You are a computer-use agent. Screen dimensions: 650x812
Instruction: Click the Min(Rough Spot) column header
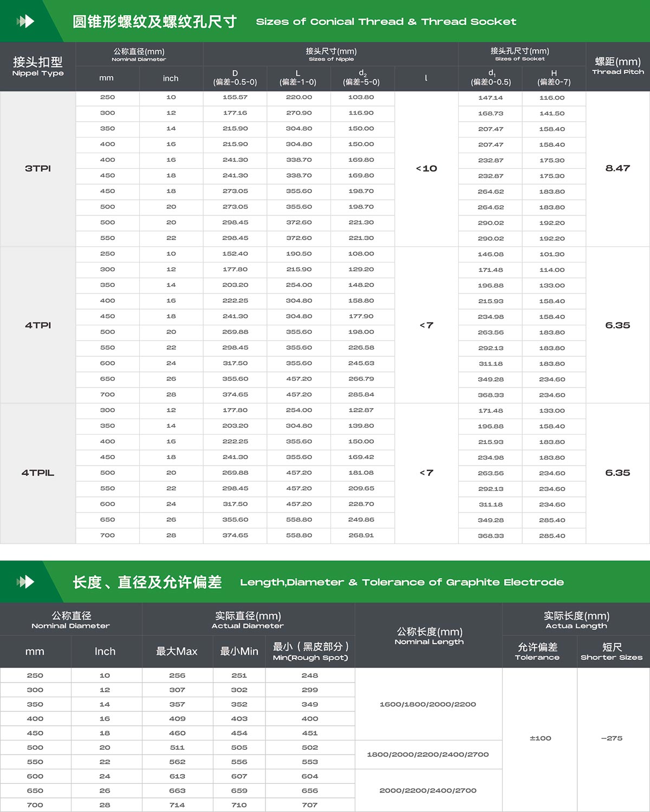[310, 651]
